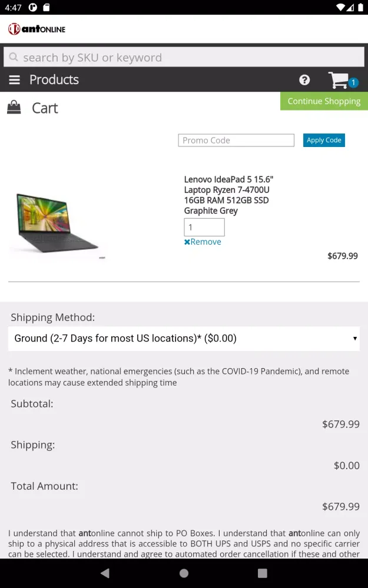368x588 pixels.
Task: Tap the search magnifier icon
Action: (14, 57)
